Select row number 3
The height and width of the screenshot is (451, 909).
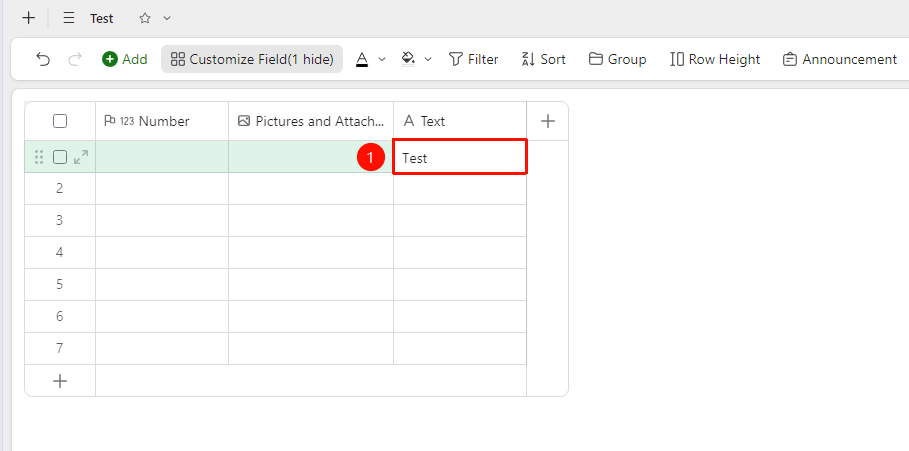click(x=60, y=220)
